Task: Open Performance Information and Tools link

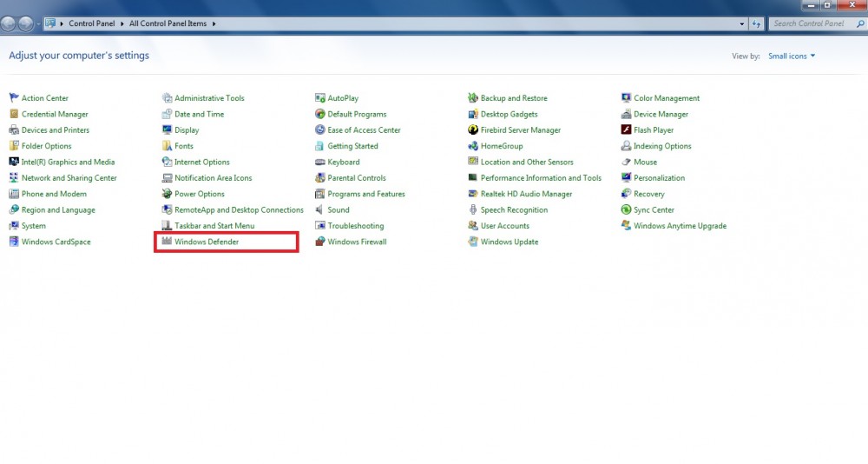Action: click(541, 178)
